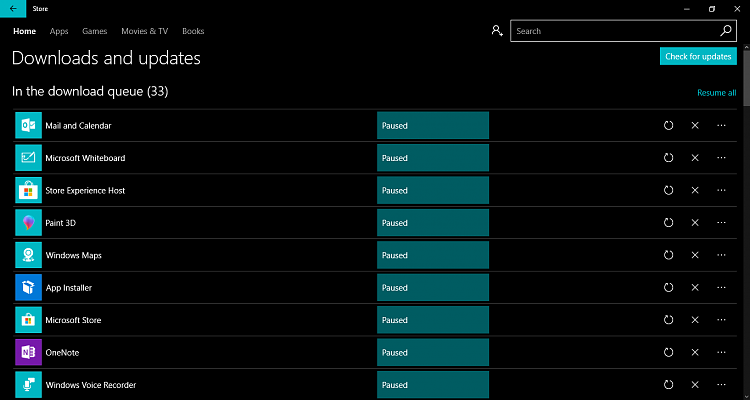Click the Resume all link
The width and height of the screenshot is (750, 400).
coord(716,93)
